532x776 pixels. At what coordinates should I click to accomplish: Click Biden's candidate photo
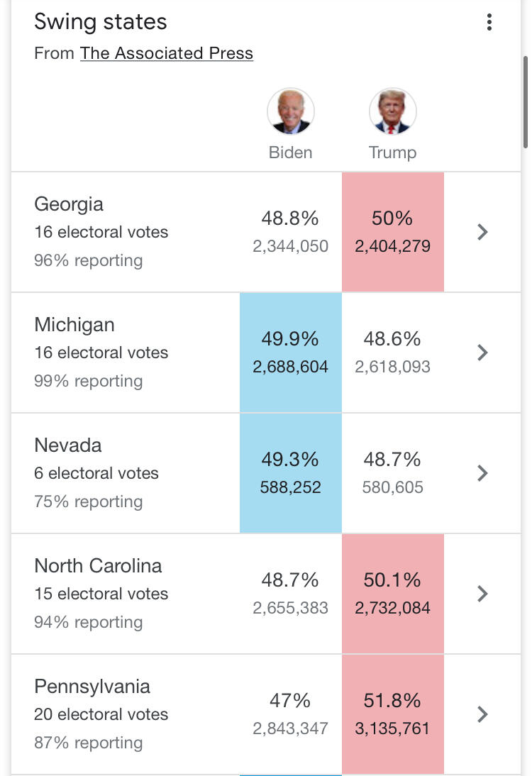290,112
